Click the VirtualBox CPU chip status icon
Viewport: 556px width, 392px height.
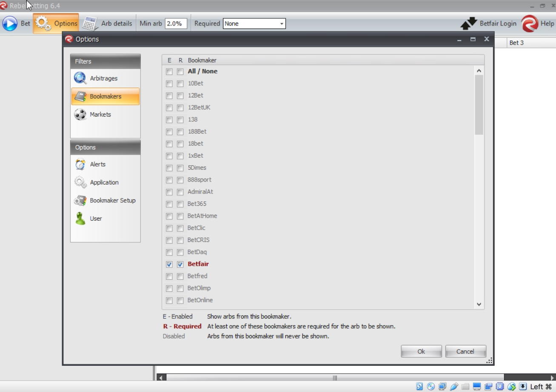[500, 386]
